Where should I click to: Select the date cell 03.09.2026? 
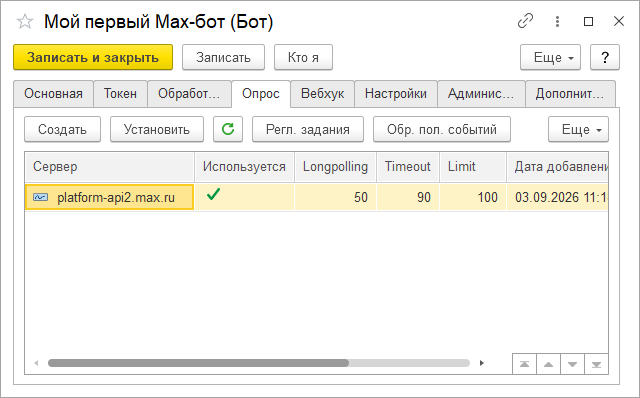[557, 197]
